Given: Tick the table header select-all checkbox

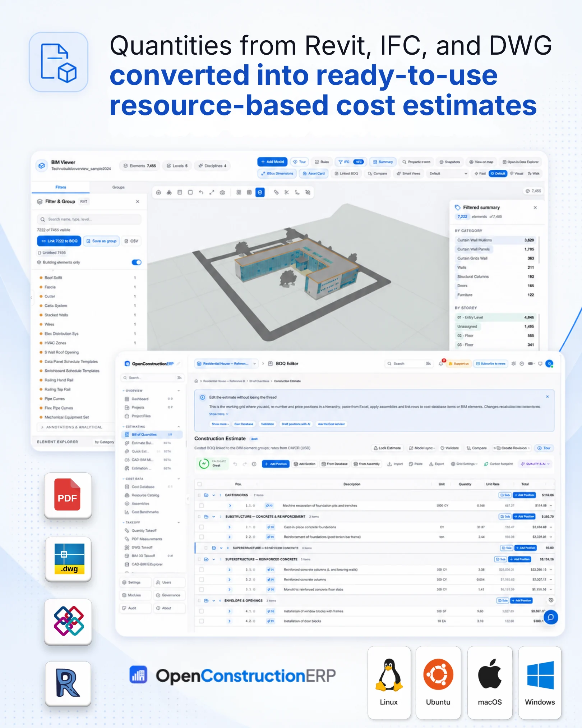Looking at the screenshot, I should [x=200, y=484].
